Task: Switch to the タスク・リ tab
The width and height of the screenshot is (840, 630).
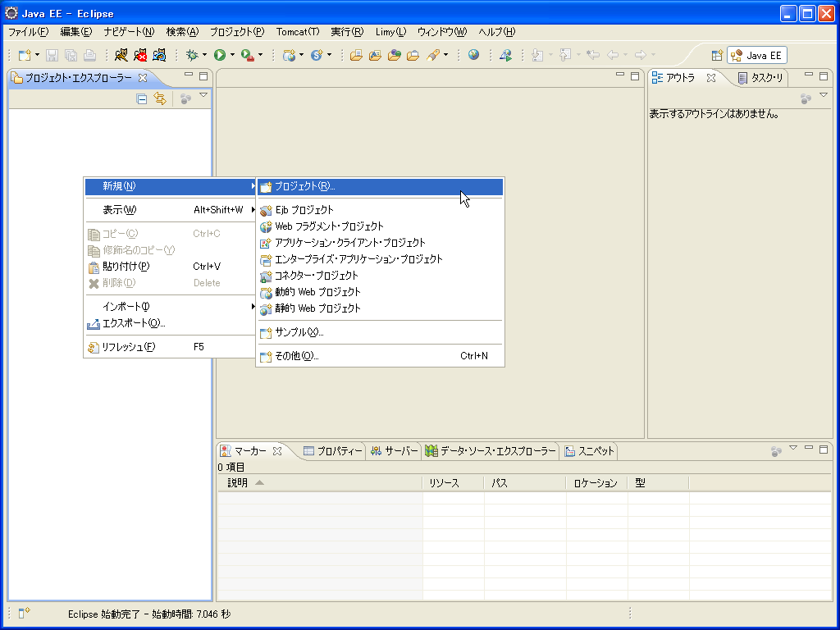Action: point(760,78)
